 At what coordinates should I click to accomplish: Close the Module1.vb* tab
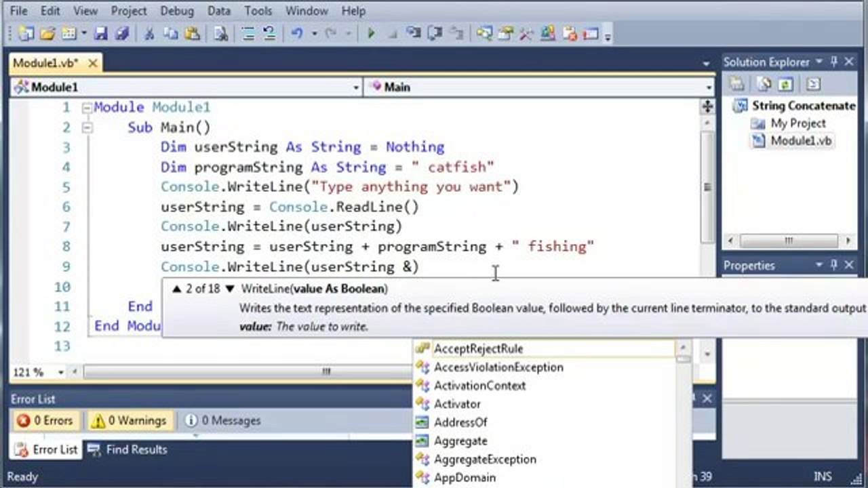(92, 63)
